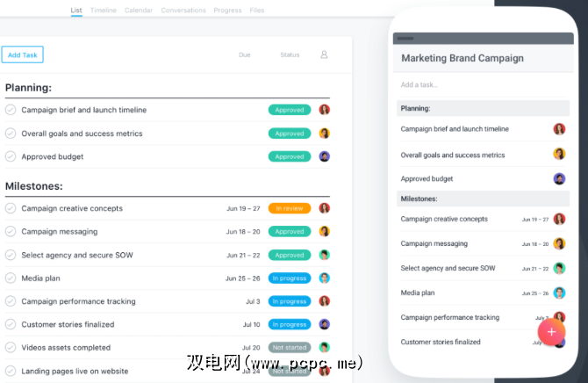The width and height of the screenshot is (588, 383).
Task: Open Media plan task on phone
Action: pyautogui.click(x=418, y=293)
